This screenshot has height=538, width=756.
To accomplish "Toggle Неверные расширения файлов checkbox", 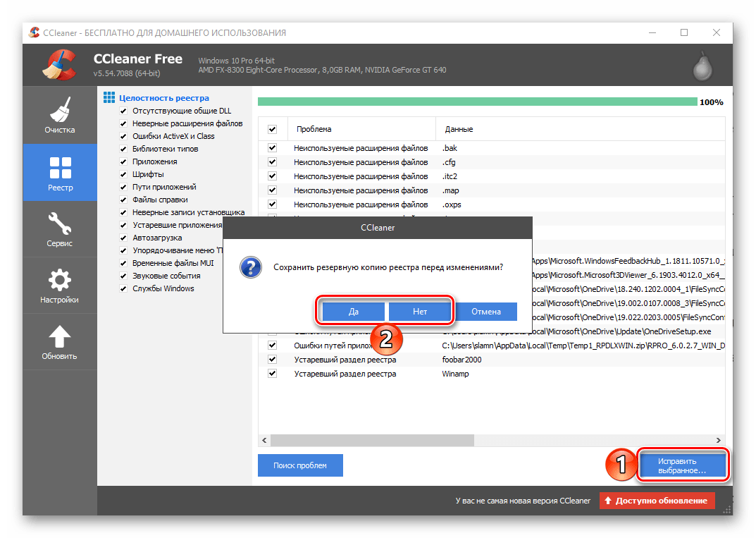I will coord(123,123).
